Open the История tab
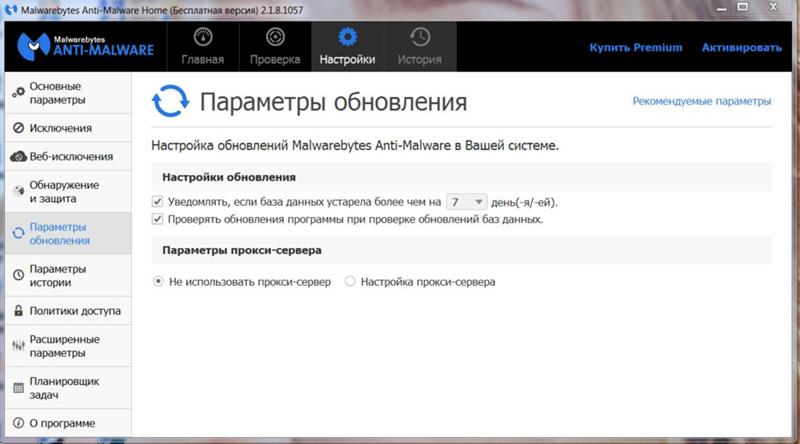This screenshot has width=800, height=444. [420, 46]
